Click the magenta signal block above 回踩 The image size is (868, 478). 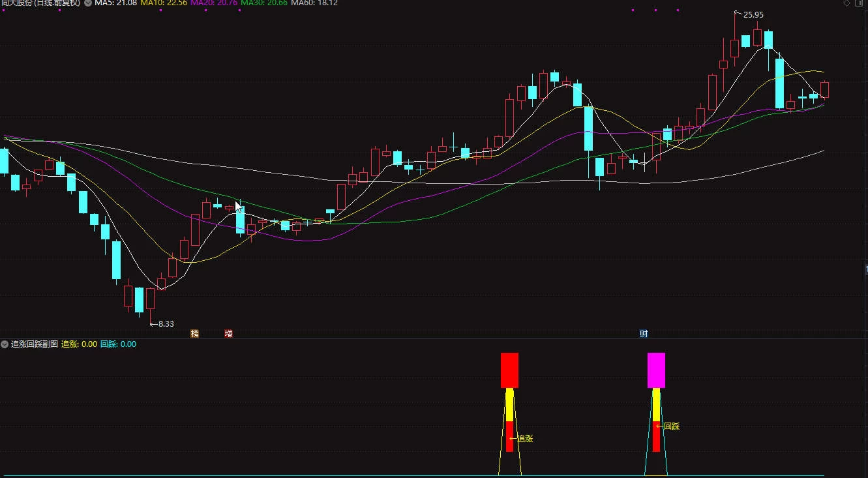coord(656,370)
